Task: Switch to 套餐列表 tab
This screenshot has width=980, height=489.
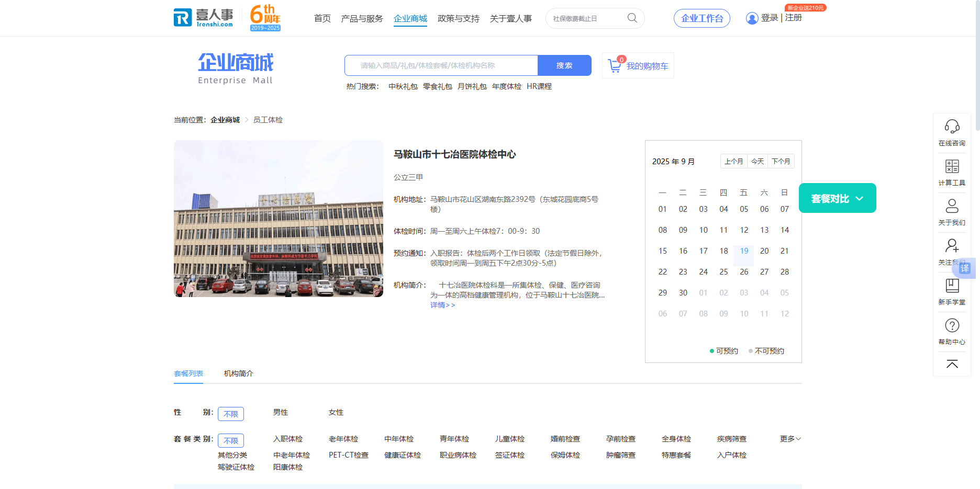Action: (188, 373)
